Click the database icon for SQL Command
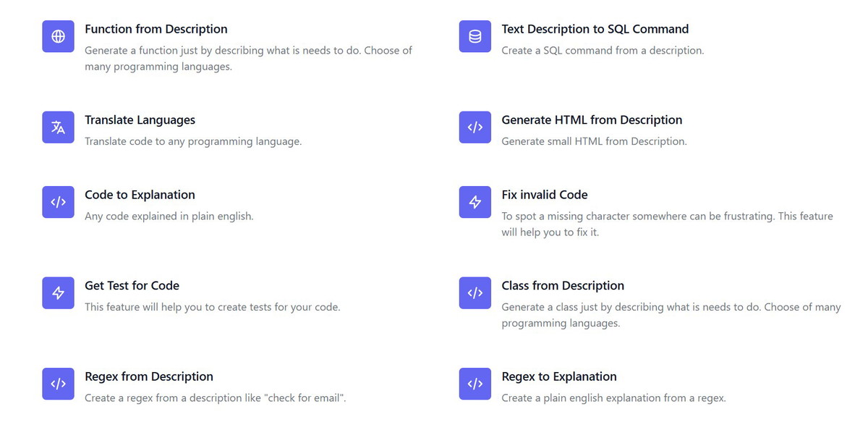This screenshot has width=868, height=425. pos(475,36)
